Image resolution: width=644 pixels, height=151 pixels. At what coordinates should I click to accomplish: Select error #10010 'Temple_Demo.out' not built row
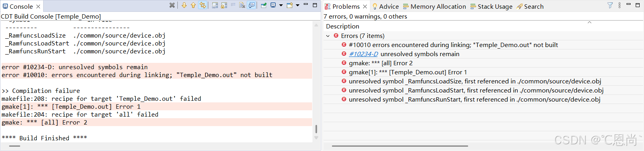(483, 45)
